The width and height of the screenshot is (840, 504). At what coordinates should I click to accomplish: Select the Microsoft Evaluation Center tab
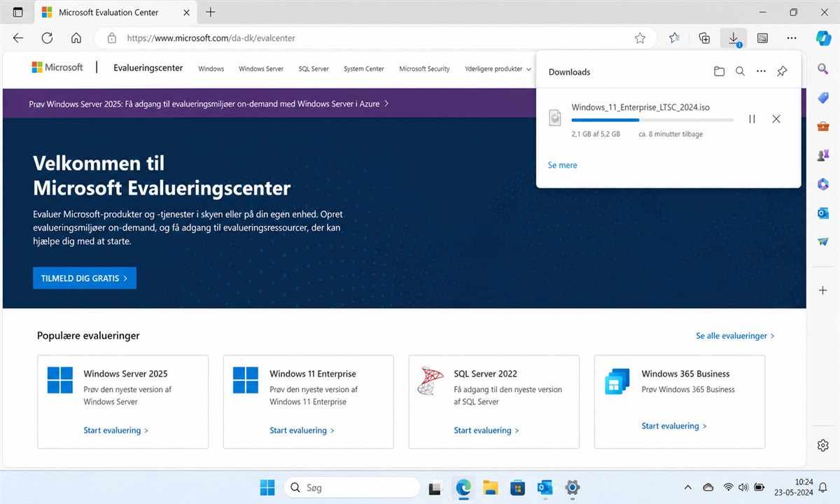pos(115,13)
